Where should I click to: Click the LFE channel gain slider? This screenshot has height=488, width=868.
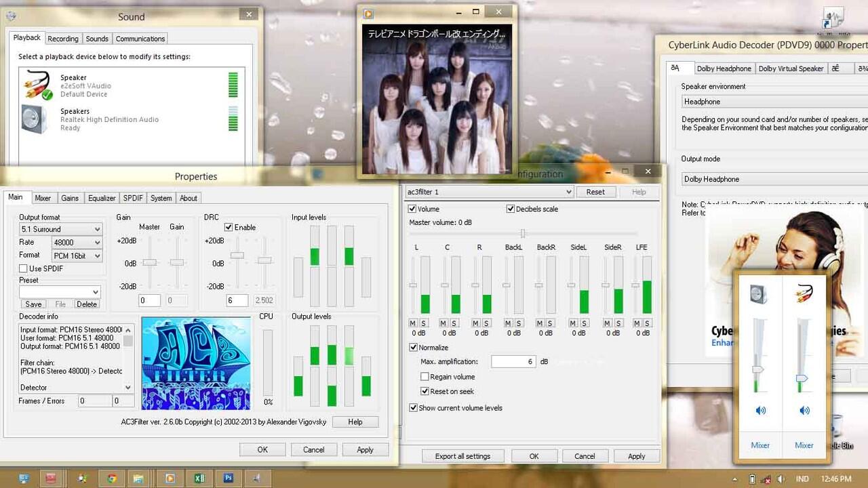pyautogui.click(x=635, y=285)
